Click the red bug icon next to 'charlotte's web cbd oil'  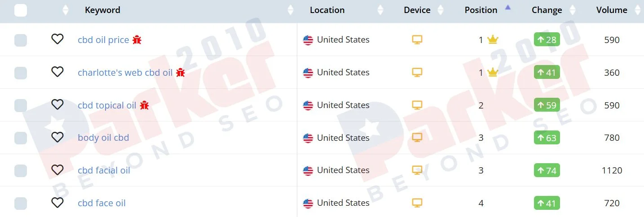click(x=181, y=73)
